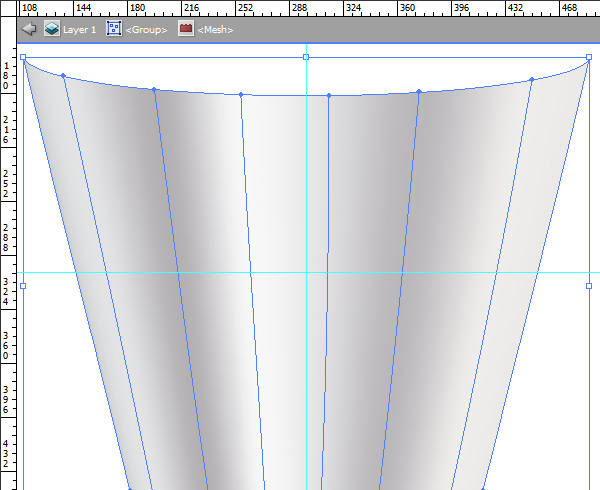Click top-center bounding box handle

click(x=306, y=57)
